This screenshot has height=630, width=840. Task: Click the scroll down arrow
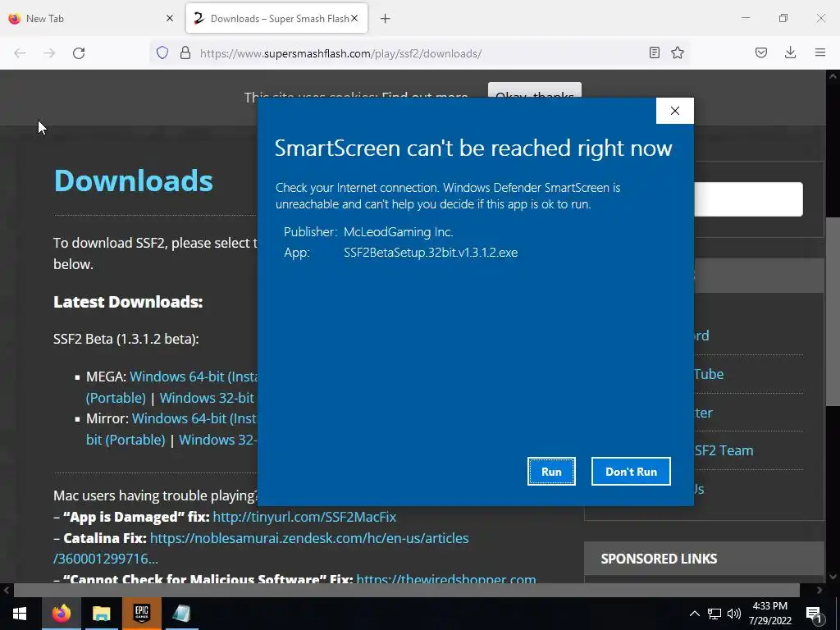pos(833,577)
